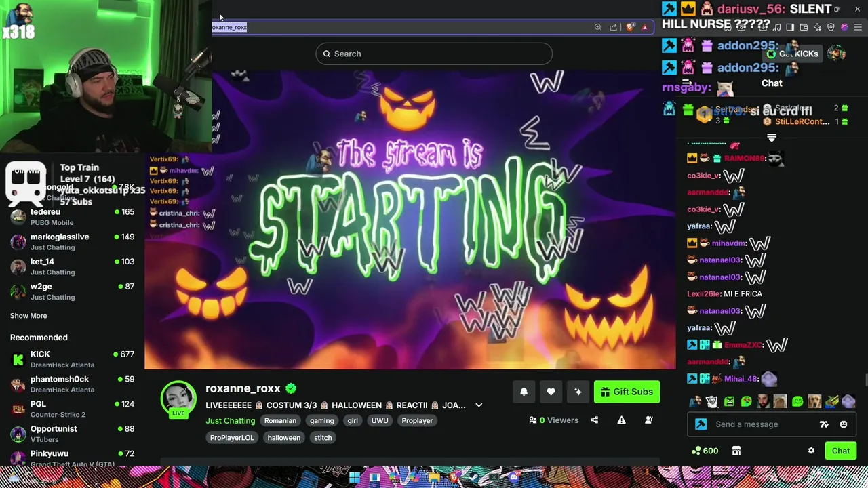This screenshot has width=868, height=488.
Task: Send message with green Chat button
Action: point(841,451)
